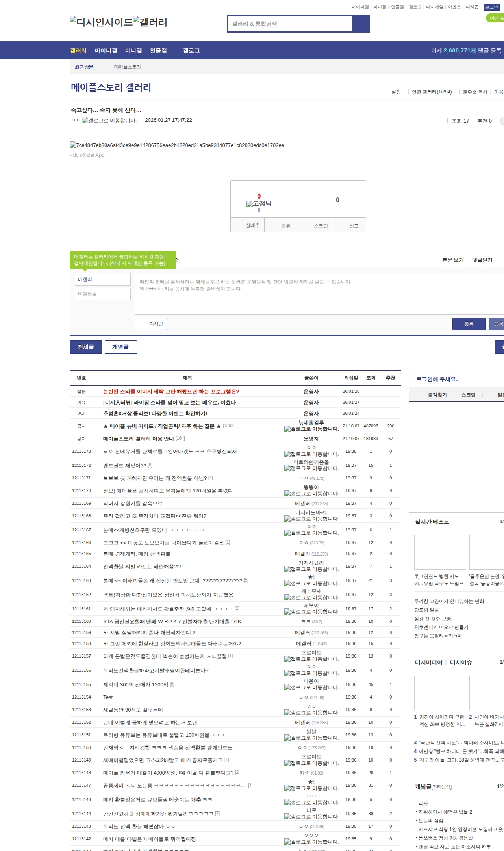The image size is (504, 851).
Task: Open 메부이's 갤로그 icon
Action: [x=311, y=612]
